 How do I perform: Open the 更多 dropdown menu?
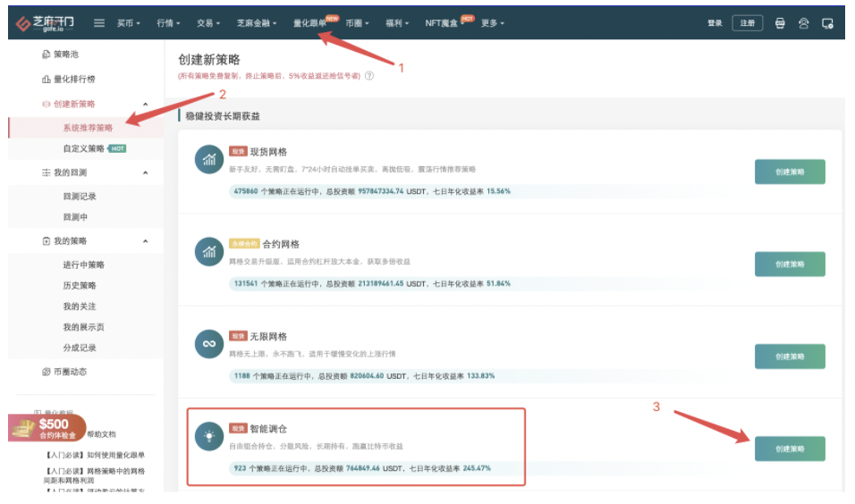493,23
